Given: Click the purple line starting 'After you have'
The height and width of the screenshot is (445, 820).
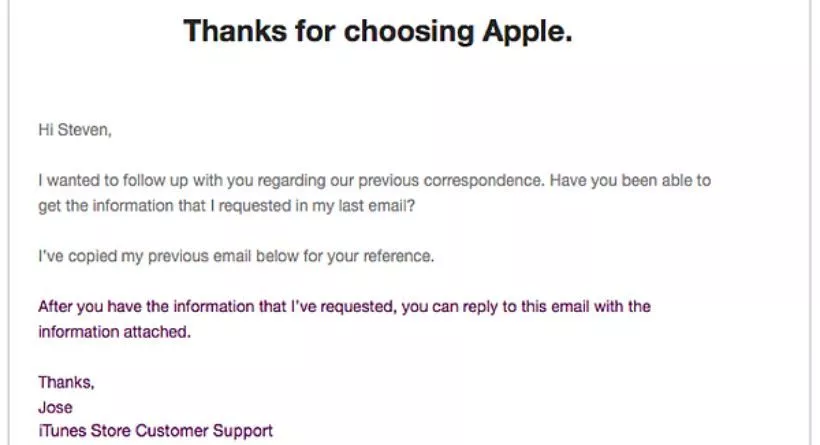Looking at the screenshot, I should [x=344, y=306].
